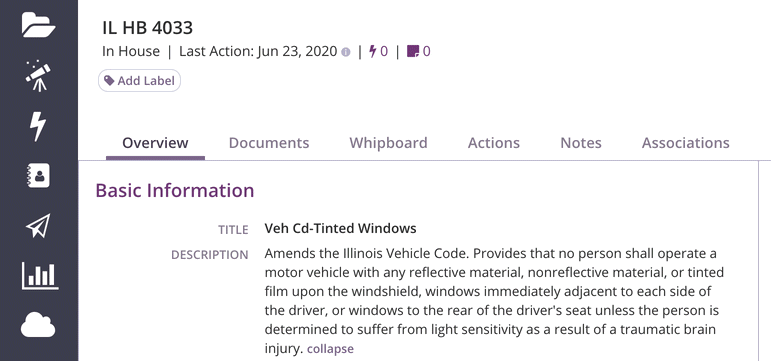
Task: Select the lightning bolt sidebar icon
Action: (x=38, y=126)
